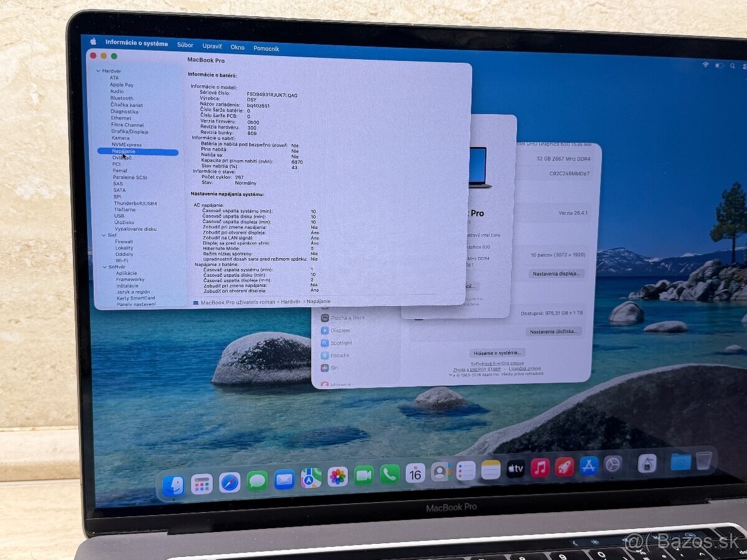
Task: Launch Safari from the Dock
Action: pos(230,482)
